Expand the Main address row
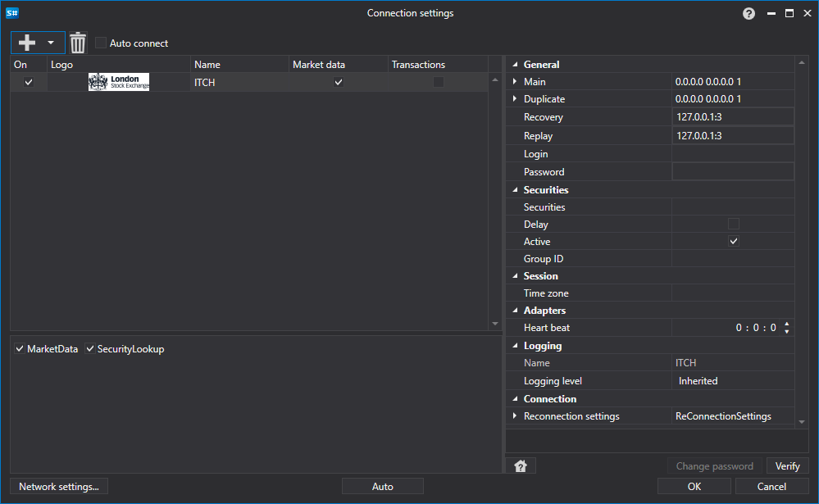Image resolution: width=819 pixels, height=504 pixels. click(515, 81)
